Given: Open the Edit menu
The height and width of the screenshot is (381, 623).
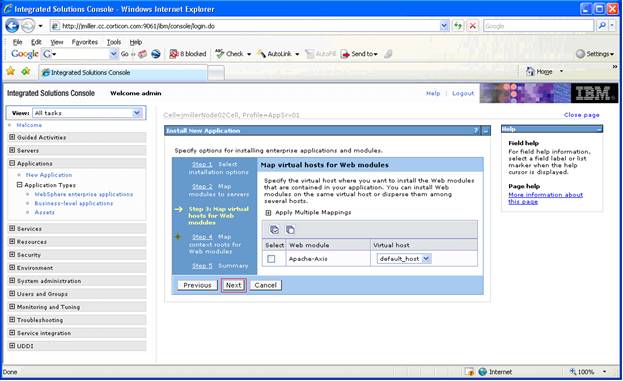Looking at the screenshot, I should pyautogui.click(x=36, y=42).
